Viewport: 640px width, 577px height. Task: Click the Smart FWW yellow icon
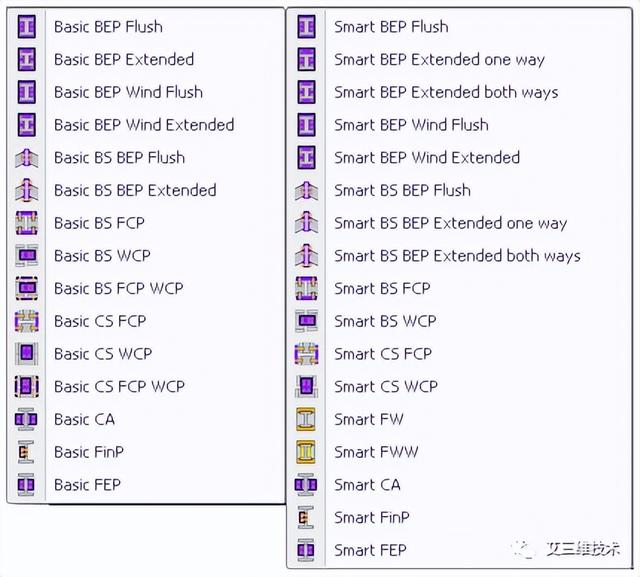pos(306,452)
